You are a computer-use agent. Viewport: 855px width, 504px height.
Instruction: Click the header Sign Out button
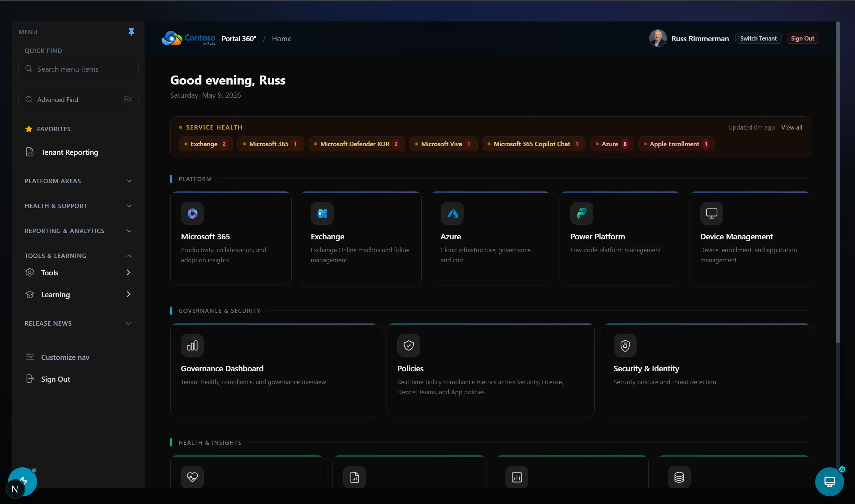[802, 38]
